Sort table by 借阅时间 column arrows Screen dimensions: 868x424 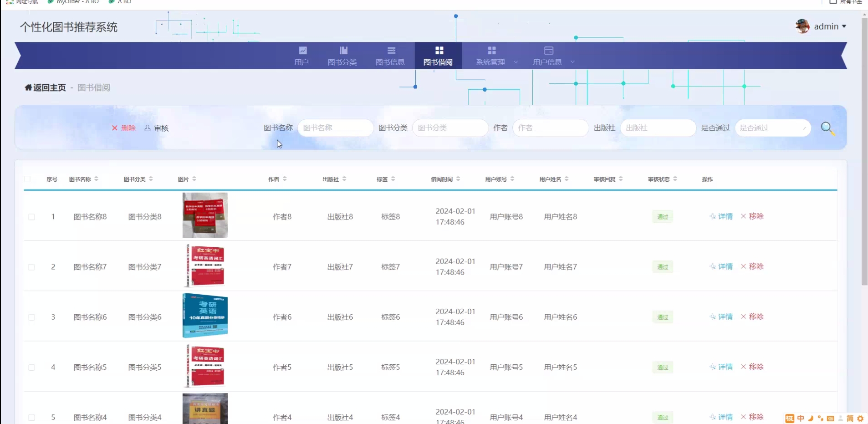pos(458,179)
